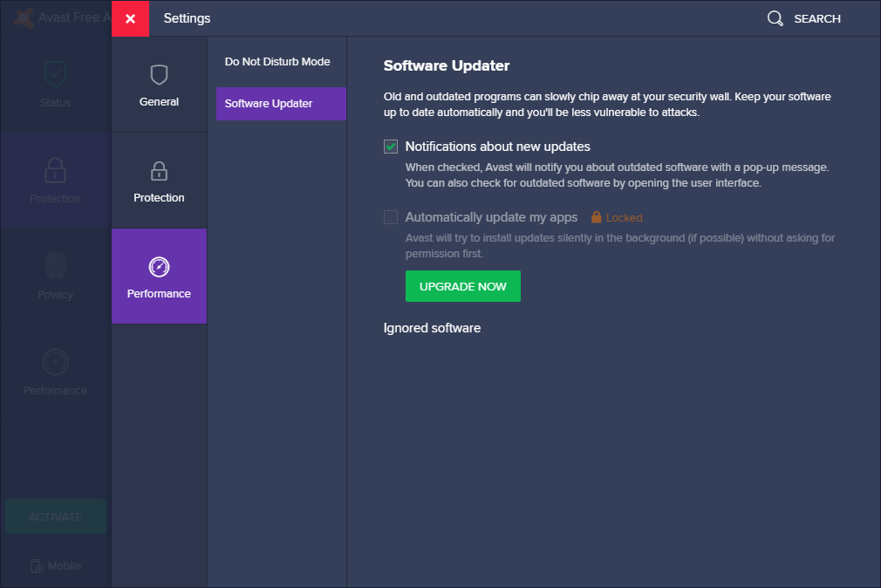This screenshot has height=588, width=881.
Task: Click the Privacy fingerprint icon
Action: point(55,265)
